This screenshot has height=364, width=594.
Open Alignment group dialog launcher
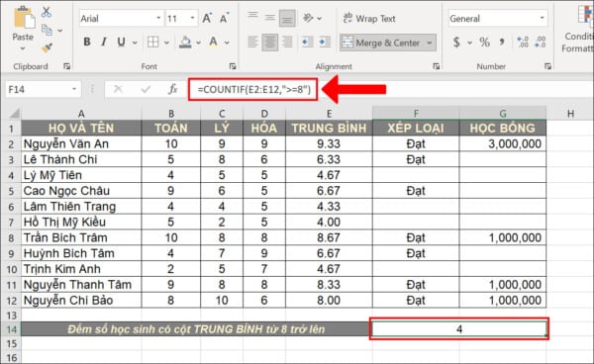(437, 66)
